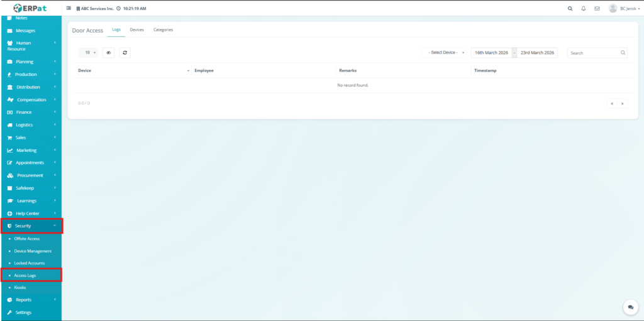Click the refresh icon button above table
This screenshot has width=644, height=321.
point(125,53)
